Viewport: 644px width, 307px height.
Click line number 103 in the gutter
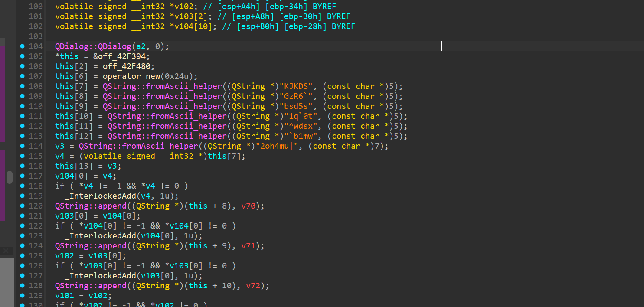tap(36, 36)
